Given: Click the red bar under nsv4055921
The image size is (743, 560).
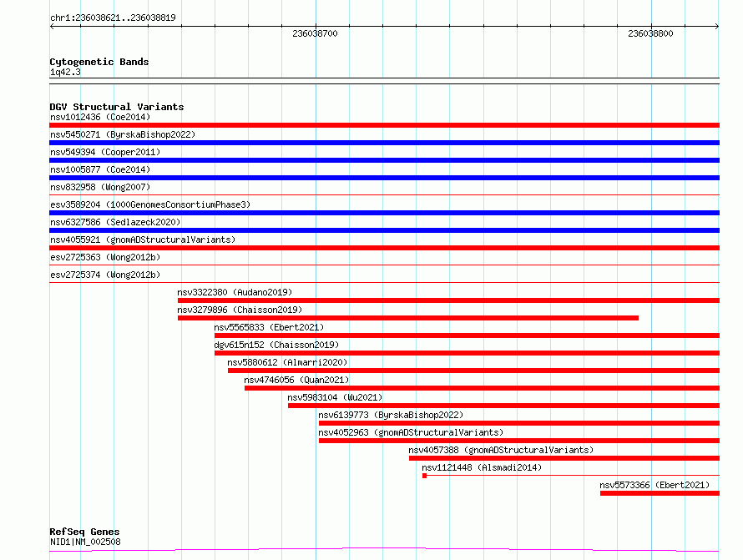Looking at the screenshot, I should click(x=384, y=248).
